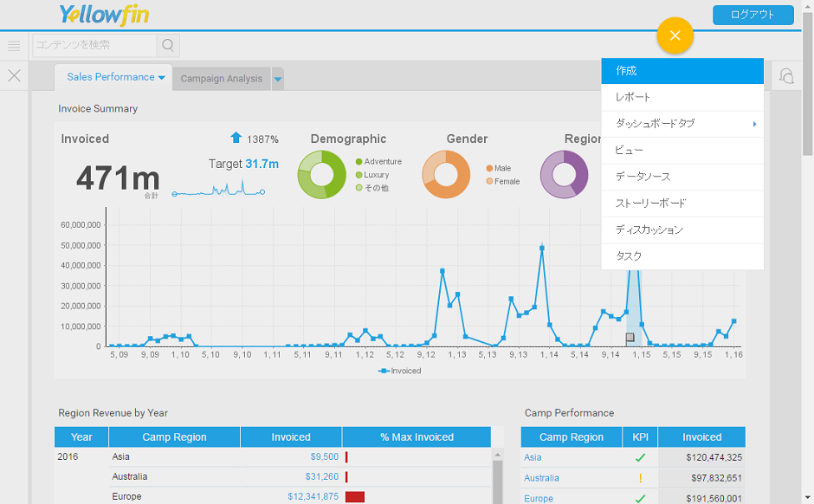Click the 作成 menu header
The width and height of the screenshot is (814, 504).
click(682, 71)
